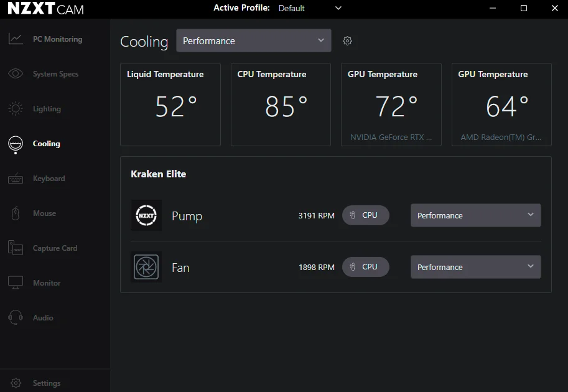Click the NZXT Pump device icon
Viewport: 568px width, 392px height.
click(146, 216)
